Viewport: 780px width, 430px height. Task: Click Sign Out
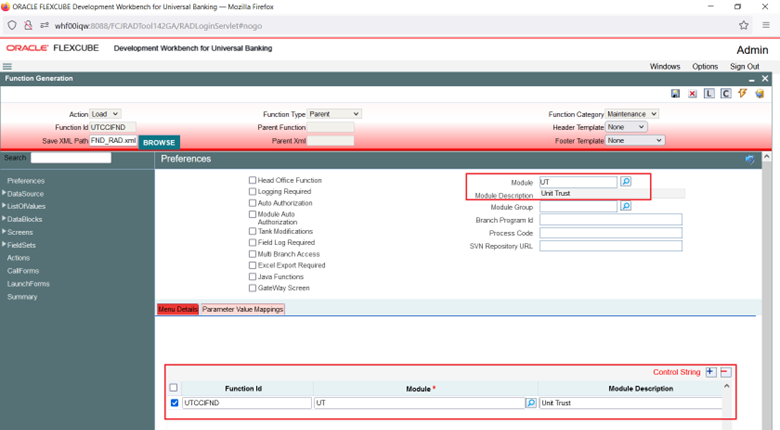(744, 66)
